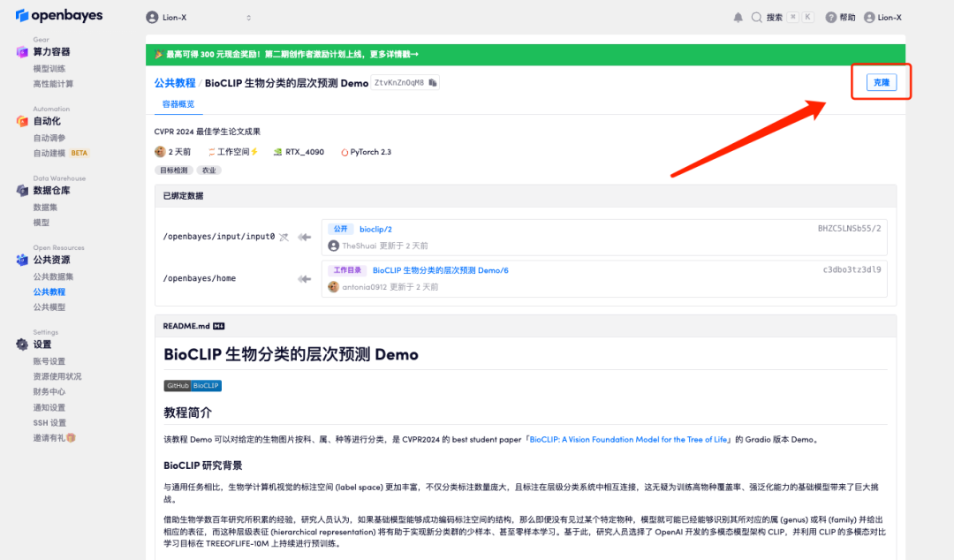Screen dimensions: 954x560
Task: Open 公共数据集 in the sidebar
Action: click(x=54, y=277)
